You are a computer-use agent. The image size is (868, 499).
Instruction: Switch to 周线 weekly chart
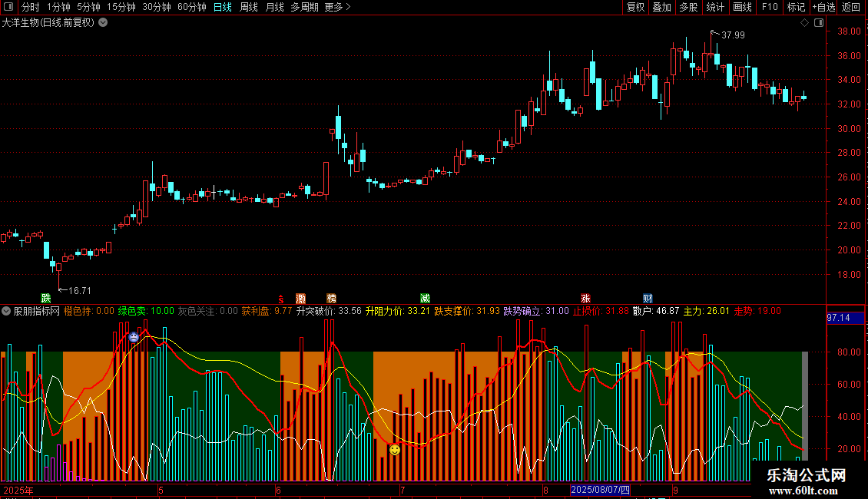point(249,7)
